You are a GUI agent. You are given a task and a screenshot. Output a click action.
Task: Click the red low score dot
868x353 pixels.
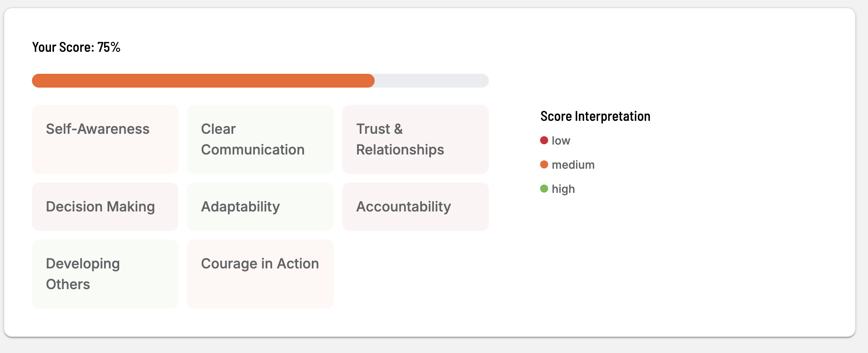(x=544, y=140)
